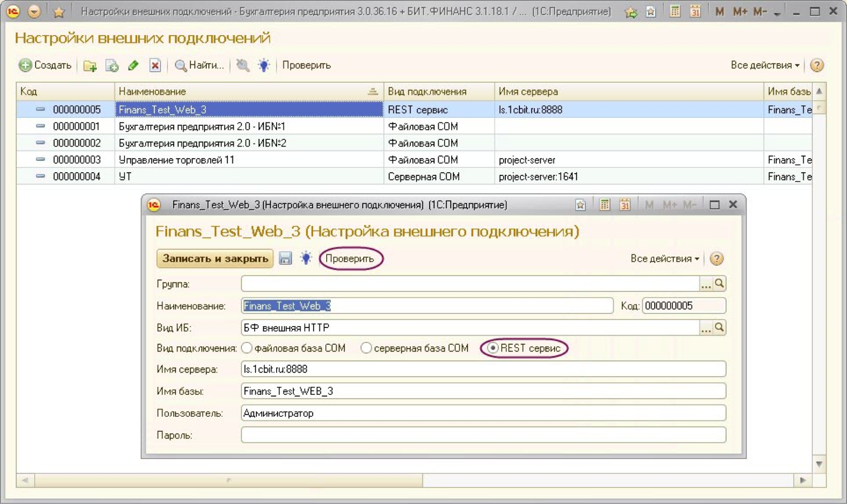
Task: Select the REST сервис radio option
Action: coord(493,348)
